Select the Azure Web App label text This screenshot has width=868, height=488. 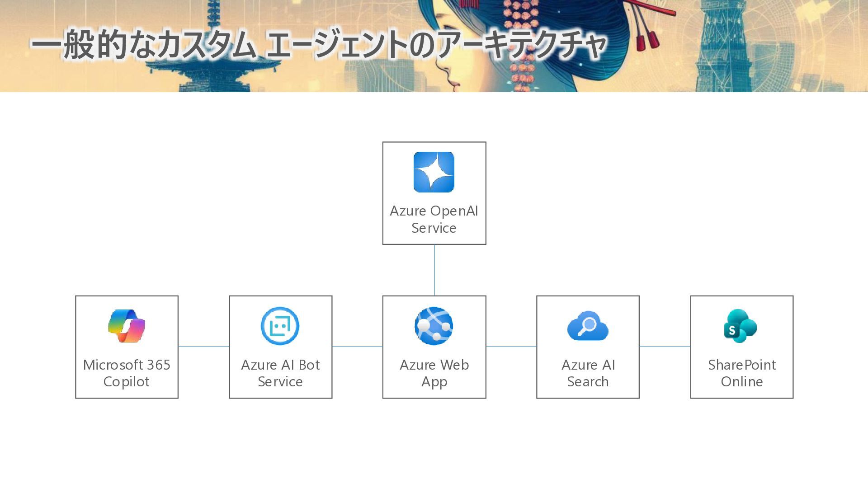434,373
